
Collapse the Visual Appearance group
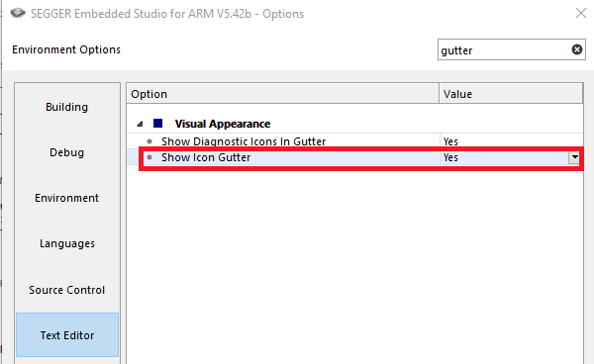(x=140, y=124)
